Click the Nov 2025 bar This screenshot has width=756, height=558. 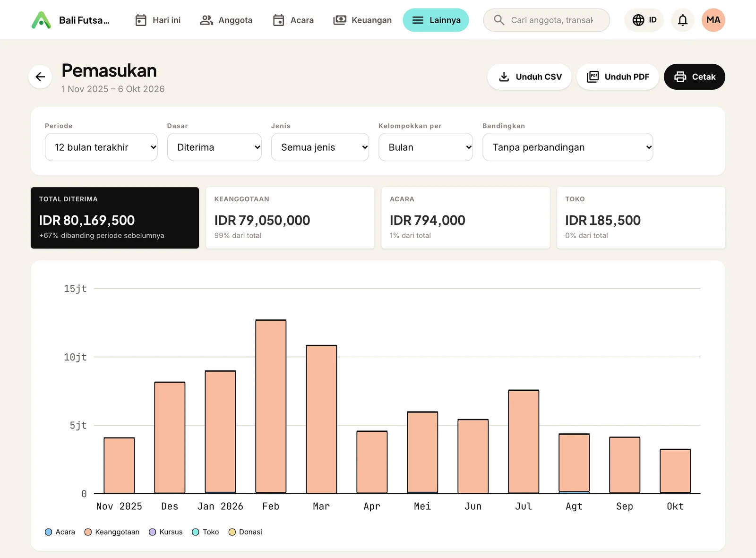[x=119, y=465]
